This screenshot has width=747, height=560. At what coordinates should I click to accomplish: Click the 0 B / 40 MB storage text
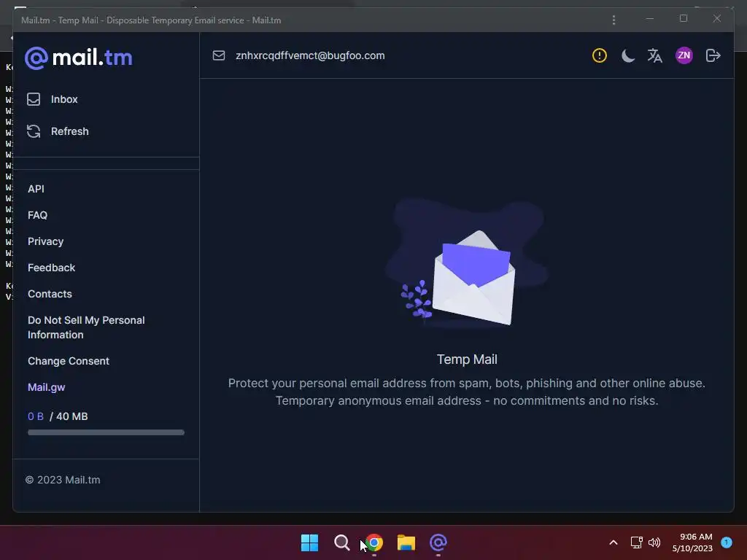pyautogui.click(x=58, y=416)
